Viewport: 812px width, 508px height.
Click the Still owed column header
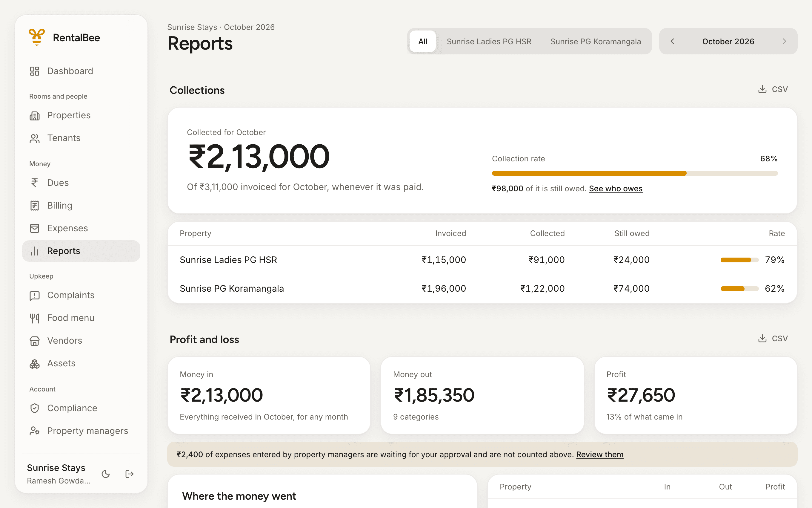[x=632, y=233]
